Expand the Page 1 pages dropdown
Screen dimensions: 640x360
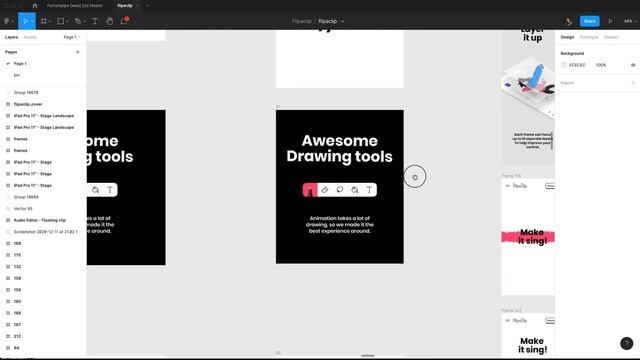point(71,37)
